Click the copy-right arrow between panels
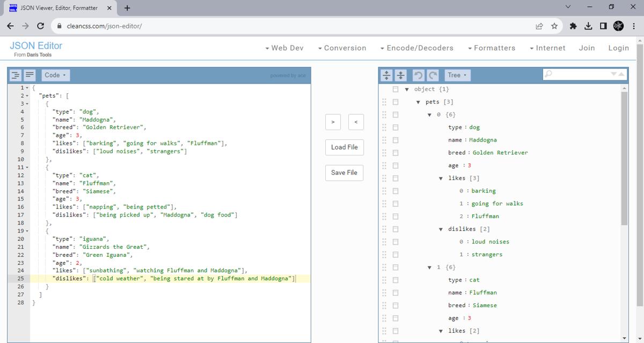The image size is (644, 343). tap(333, 122)
